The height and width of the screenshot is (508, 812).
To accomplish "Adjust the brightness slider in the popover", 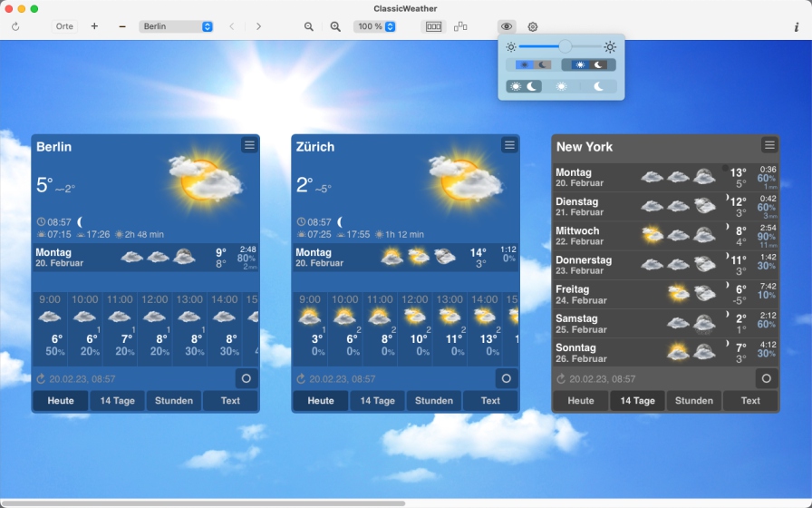I will click(x=560, y=47).
